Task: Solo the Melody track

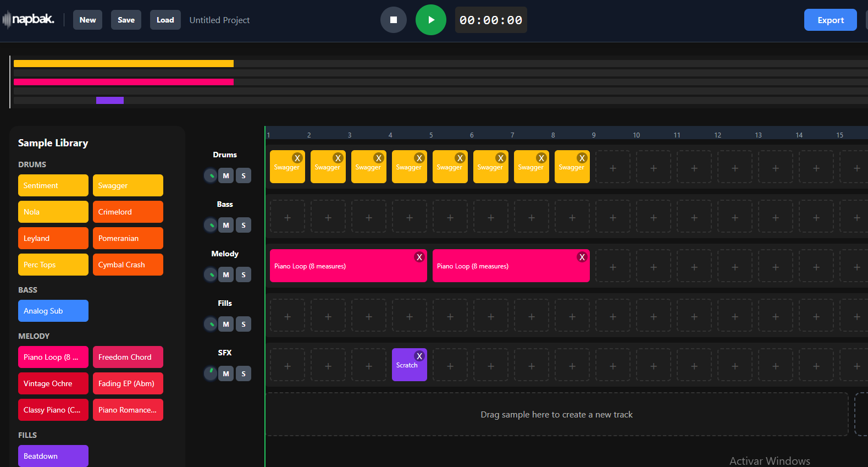Action: [244, 274]
